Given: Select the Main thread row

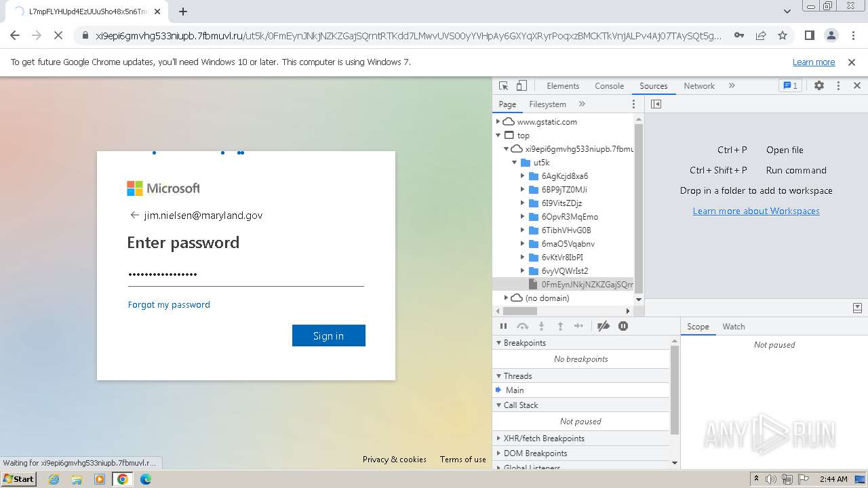Looking at the screenshot, I should [x=581, y=390].
